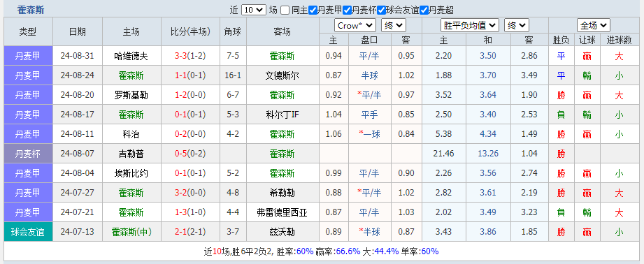
Task: Click the 3-3(1-2) score
Action: click(190, 56)
